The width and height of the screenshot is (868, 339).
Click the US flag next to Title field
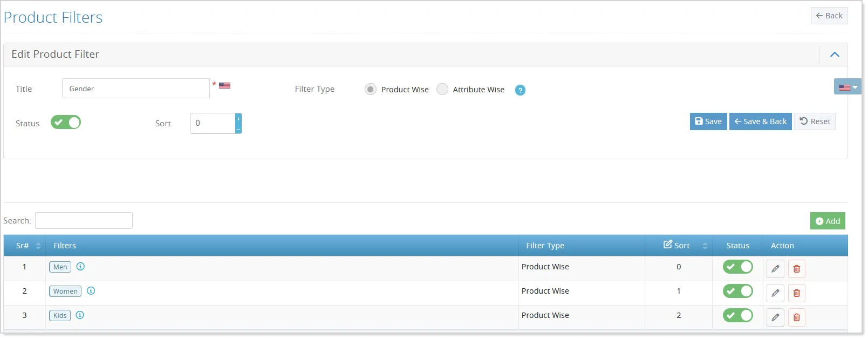(225, 85)
